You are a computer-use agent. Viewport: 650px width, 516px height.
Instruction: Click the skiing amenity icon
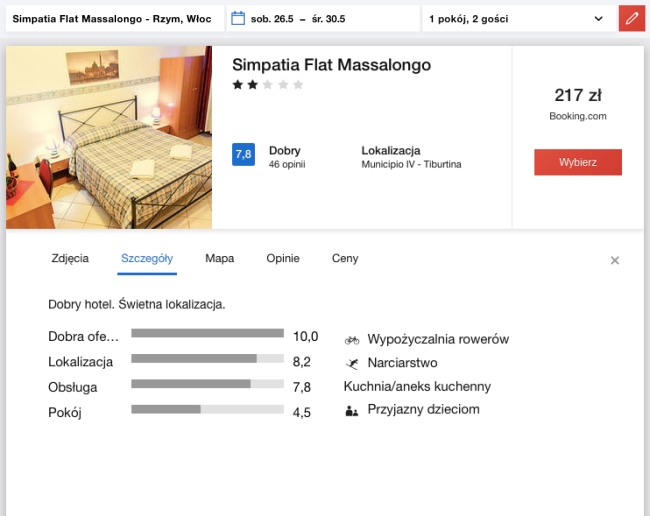coord(352,363)
